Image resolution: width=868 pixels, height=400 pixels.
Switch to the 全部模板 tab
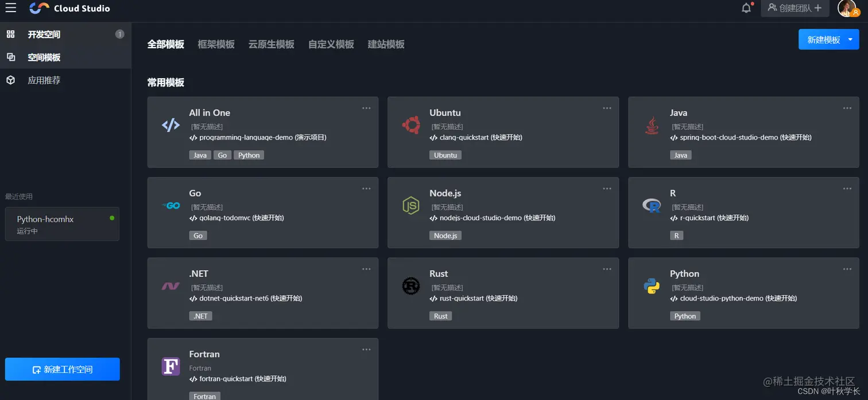click(166, 44)
